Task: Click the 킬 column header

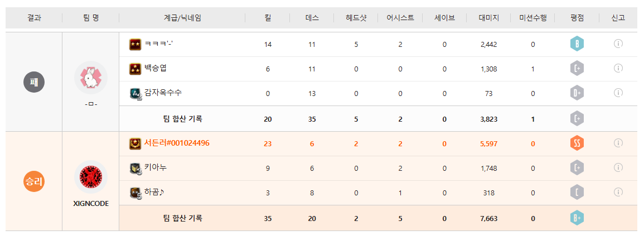Action: point(268,18)
